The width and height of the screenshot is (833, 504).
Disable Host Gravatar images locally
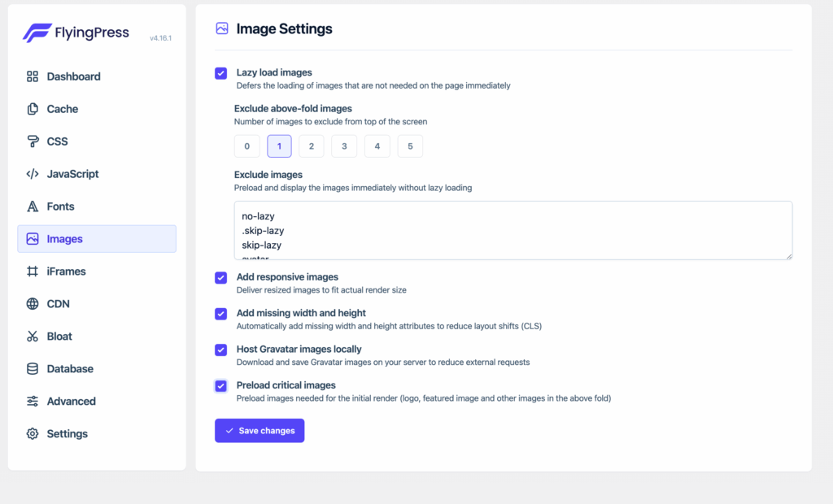click(x=220, y=350)
